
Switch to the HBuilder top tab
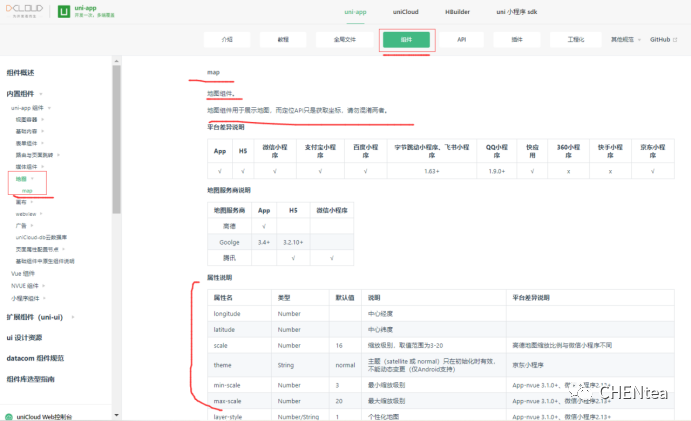(457, 12)
